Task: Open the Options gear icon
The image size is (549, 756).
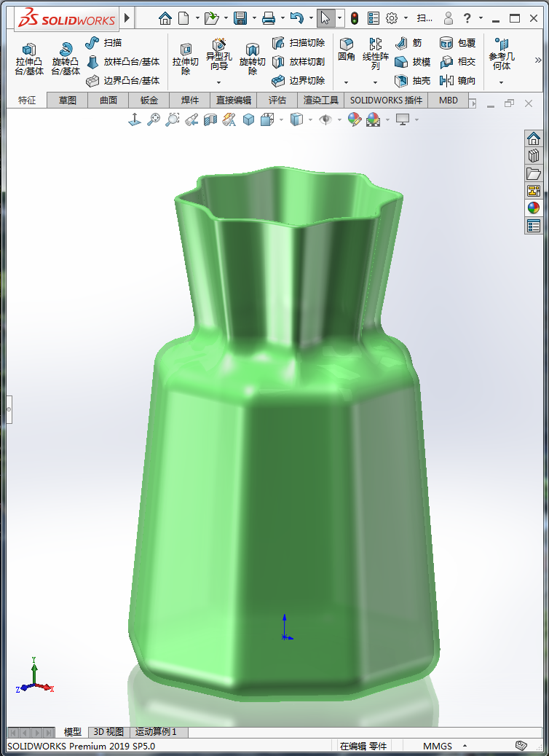Action: [392, 18]
